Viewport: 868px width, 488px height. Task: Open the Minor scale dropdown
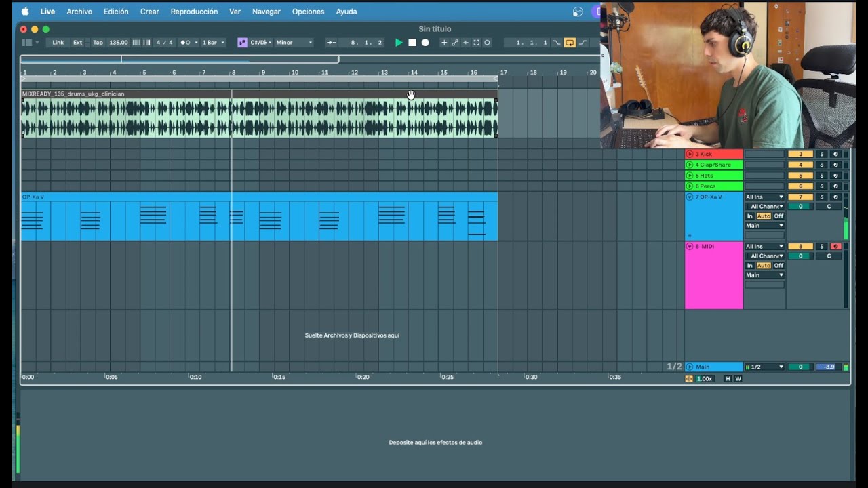pyautogui.click(x=294, y=42)
